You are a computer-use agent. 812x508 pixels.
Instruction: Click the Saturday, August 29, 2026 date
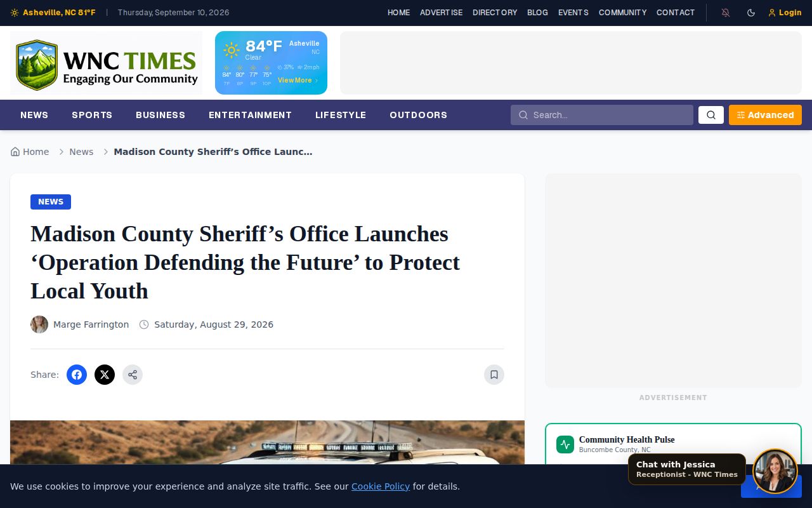(214, 324)
